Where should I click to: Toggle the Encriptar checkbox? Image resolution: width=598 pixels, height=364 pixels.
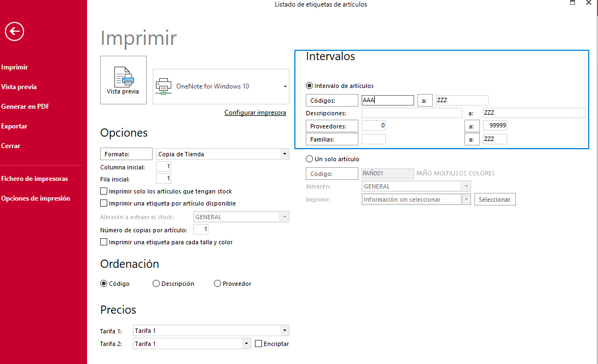click(259, 343)
